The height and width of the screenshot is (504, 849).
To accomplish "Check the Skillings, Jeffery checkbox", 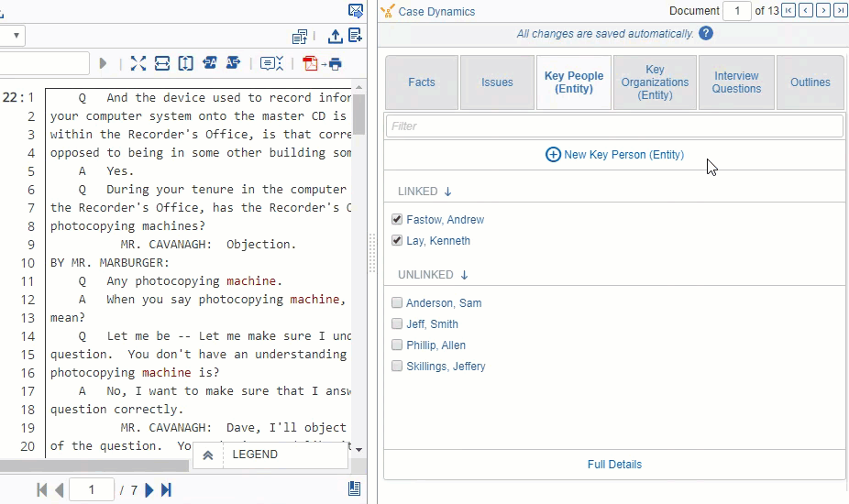I will pos(397,367).
